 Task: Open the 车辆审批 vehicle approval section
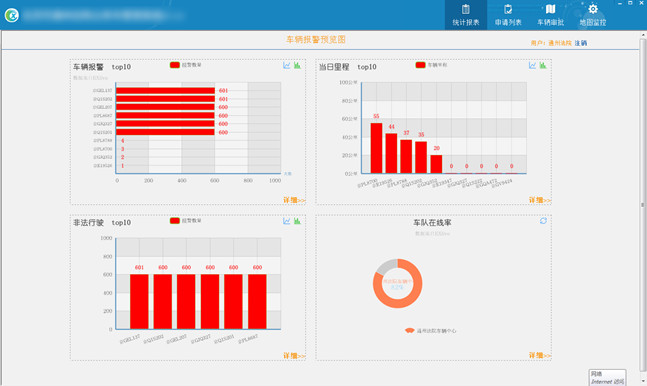[x=550, y=15]
